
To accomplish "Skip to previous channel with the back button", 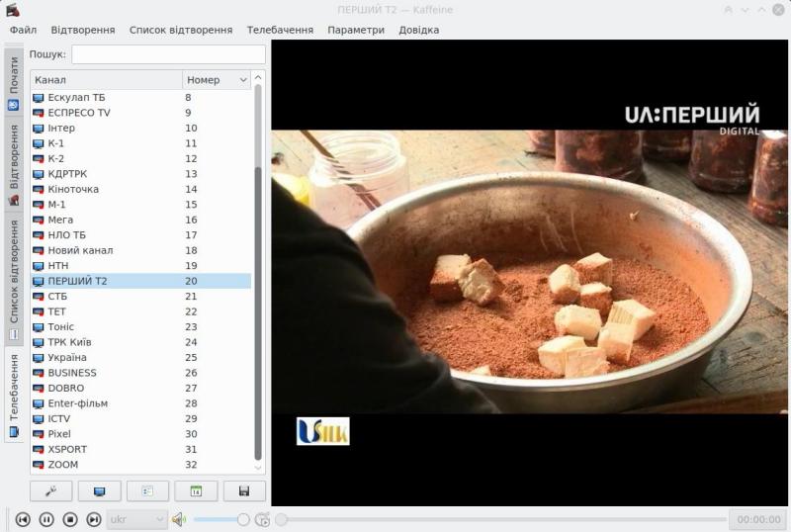I will pos(22,519).
